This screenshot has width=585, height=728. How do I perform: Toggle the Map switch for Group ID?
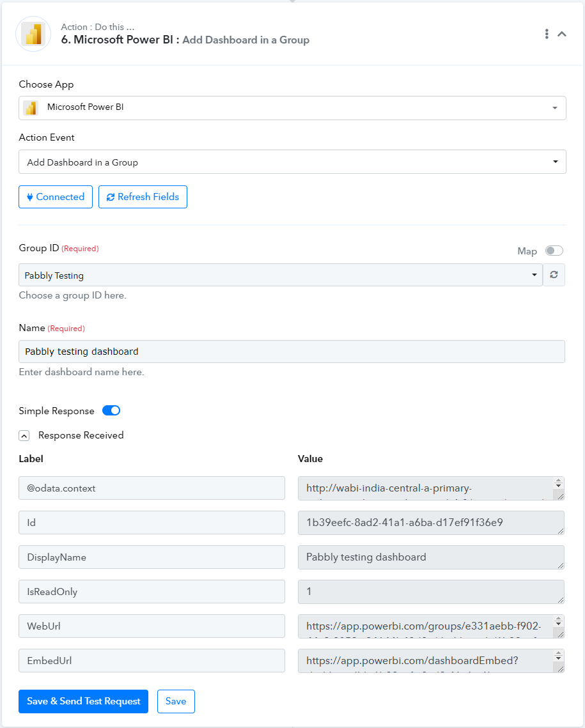554,251
